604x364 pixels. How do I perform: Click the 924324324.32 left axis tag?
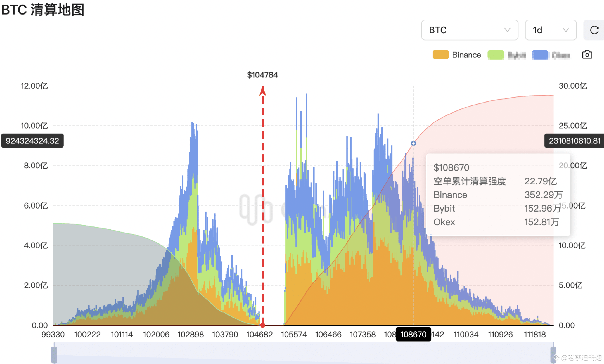point(32,141)
